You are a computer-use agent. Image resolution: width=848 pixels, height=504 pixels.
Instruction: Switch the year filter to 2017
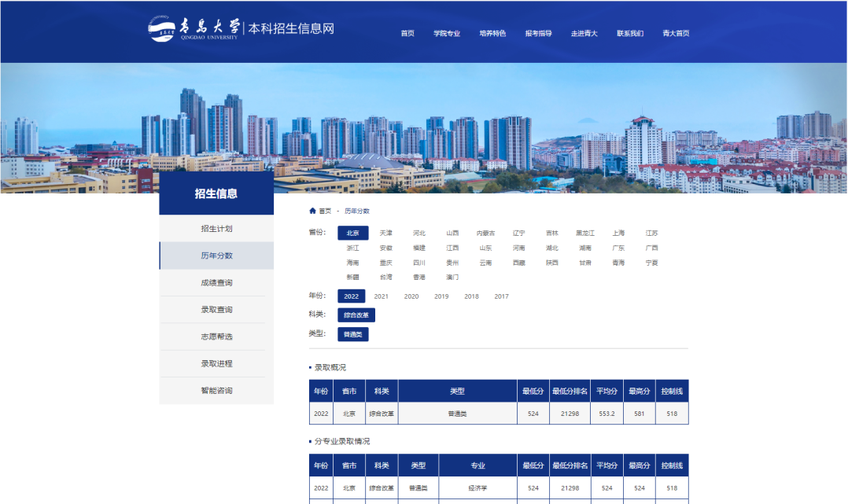pyautogui.click(x=502, y=296)
